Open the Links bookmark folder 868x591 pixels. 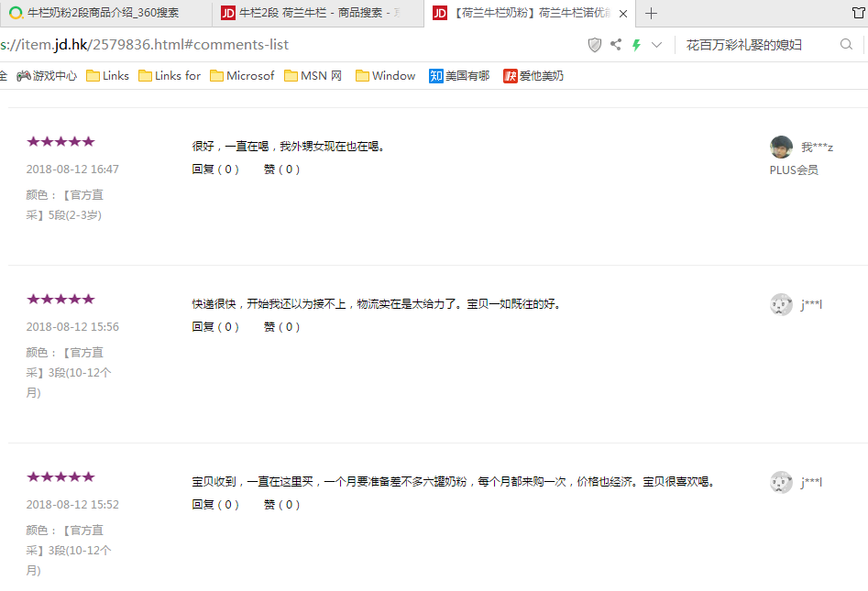(107, 76)
